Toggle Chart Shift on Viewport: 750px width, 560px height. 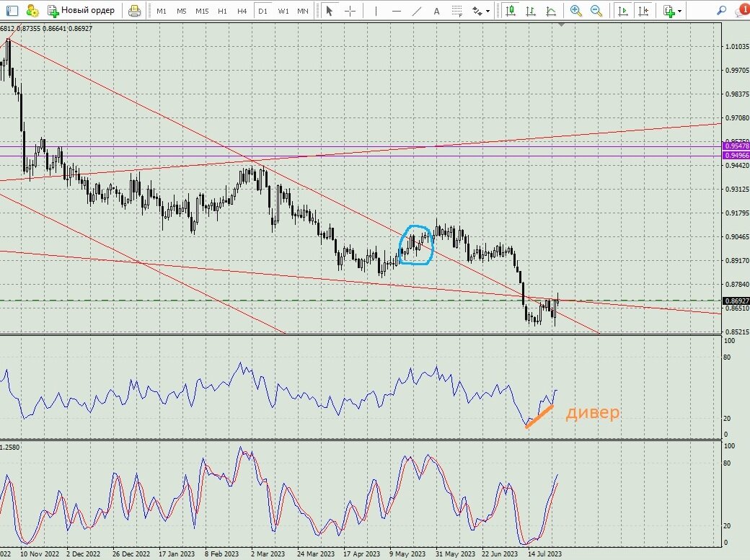(643, 11)
